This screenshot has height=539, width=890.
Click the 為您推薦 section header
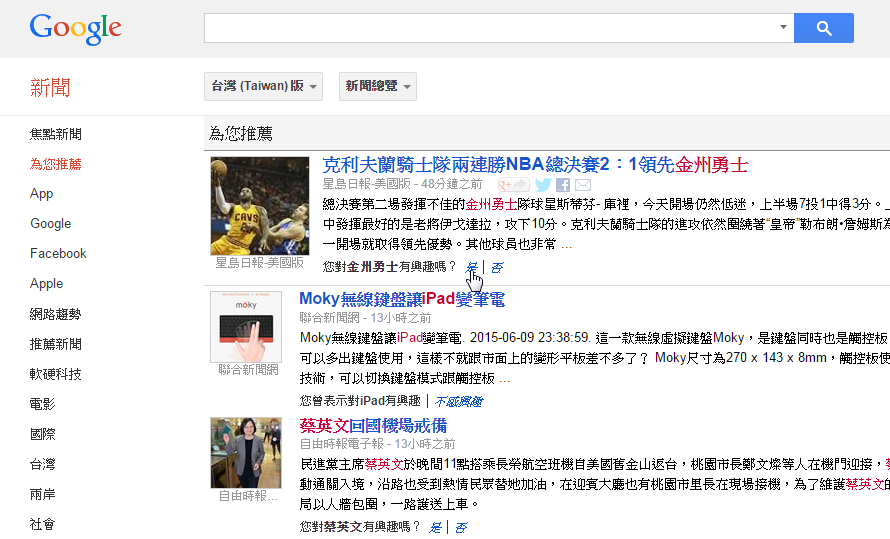click(x=241, y=134)
